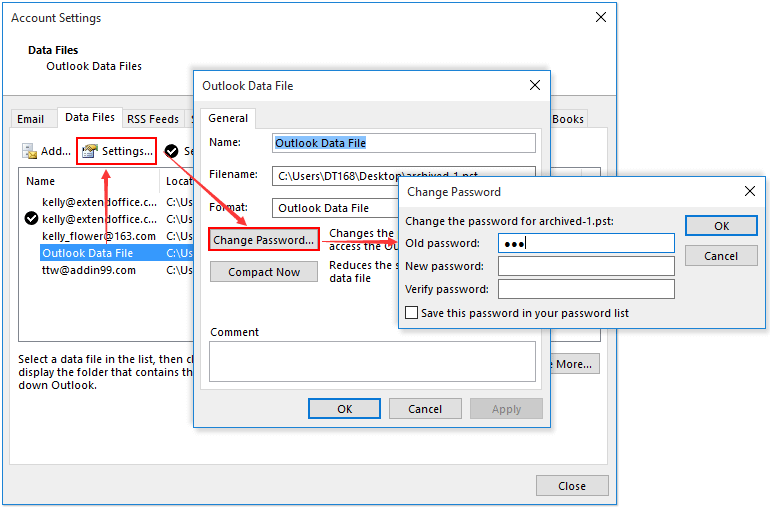Confirm password change with OK
This screenshot has height=510, width=770.
[x=721, y=226]
